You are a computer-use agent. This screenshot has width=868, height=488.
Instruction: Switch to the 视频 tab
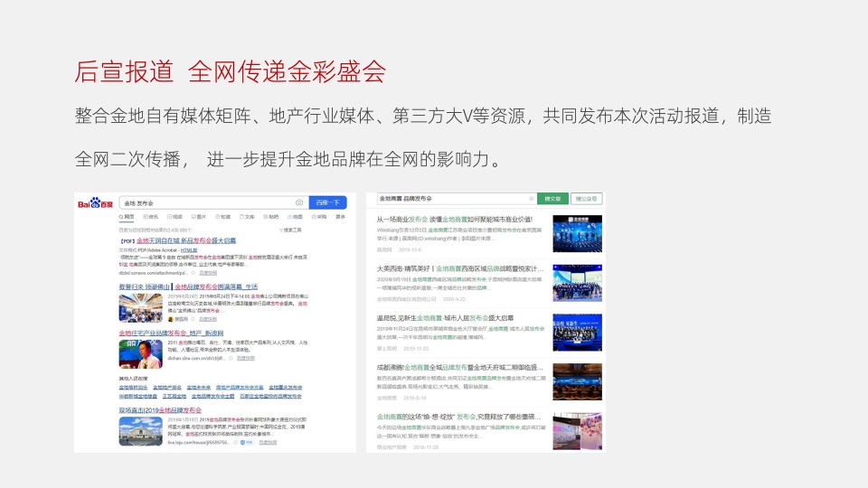175,217
